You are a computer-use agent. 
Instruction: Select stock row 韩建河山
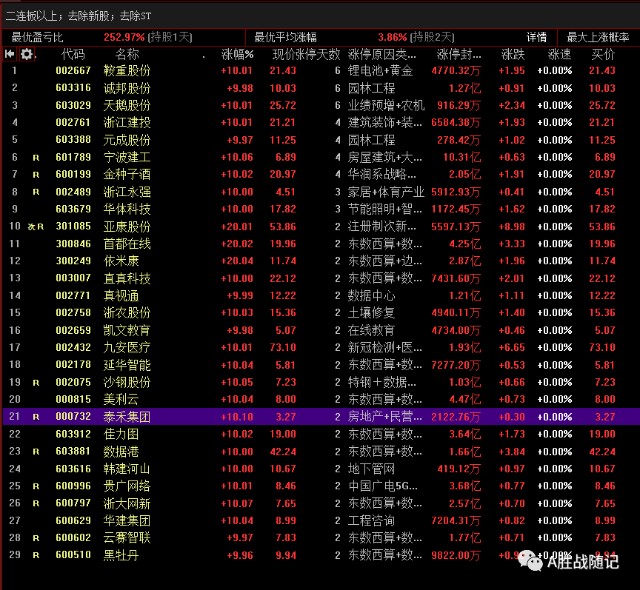(320, 468)
